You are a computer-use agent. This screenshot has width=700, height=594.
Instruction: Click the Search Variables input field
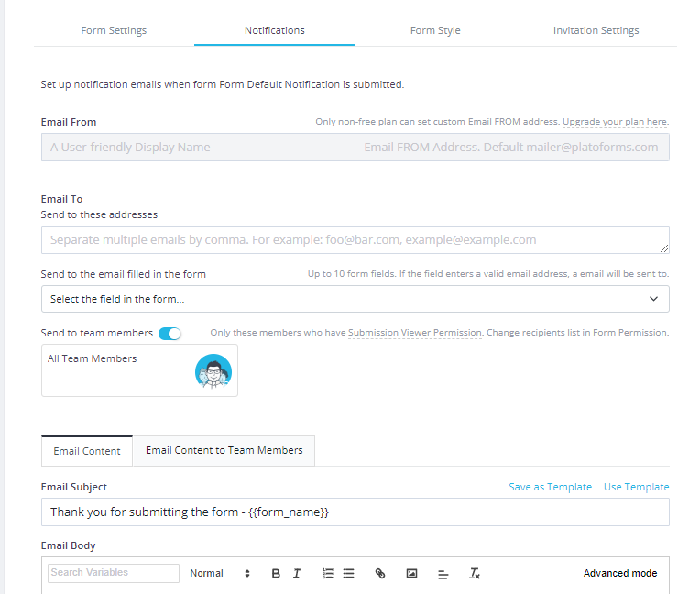click(x=114, y=573)
